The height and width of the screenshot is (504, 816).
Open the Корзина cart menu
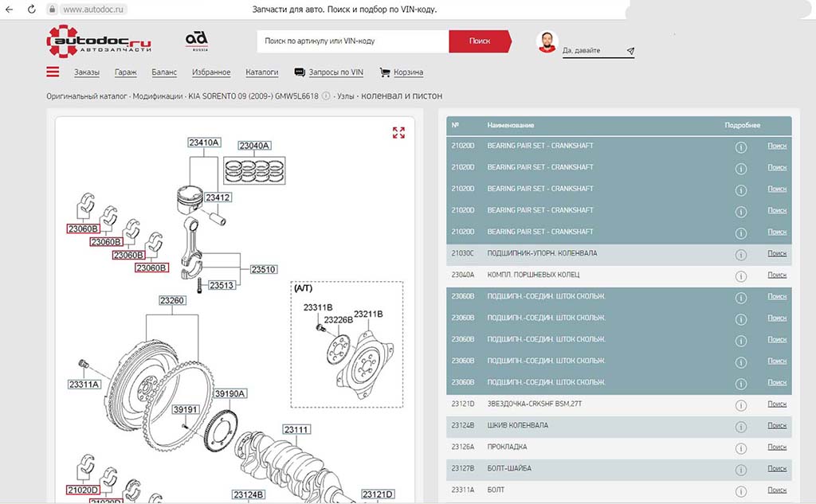pos(402,72)
